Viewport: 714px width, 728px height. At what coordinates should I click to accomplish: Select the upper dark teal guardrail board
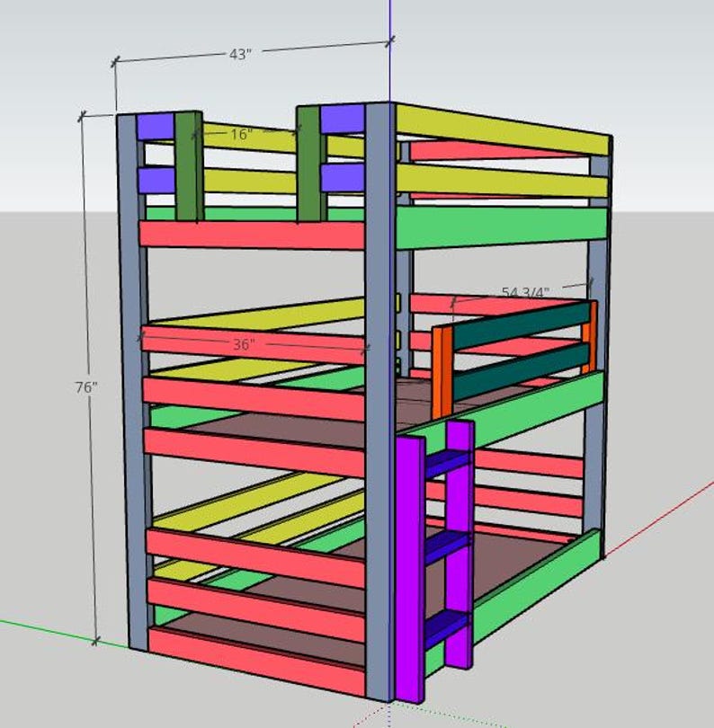(x=522, y=326)
